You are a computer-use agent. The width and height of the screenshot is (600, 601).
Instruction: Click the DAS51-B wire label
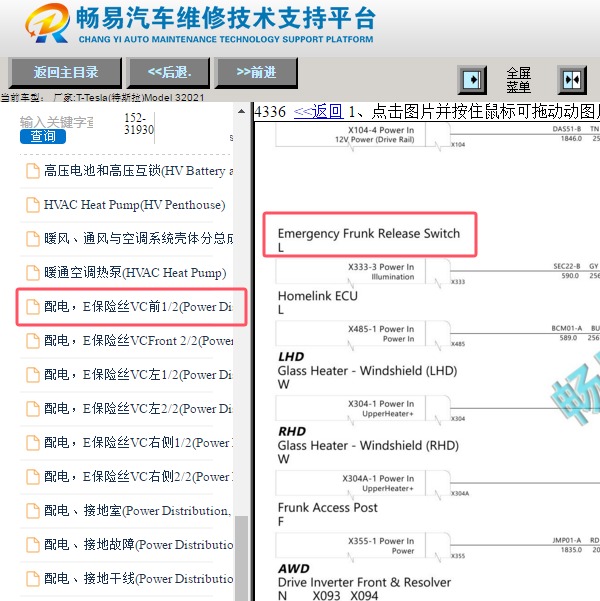[567, 129]
